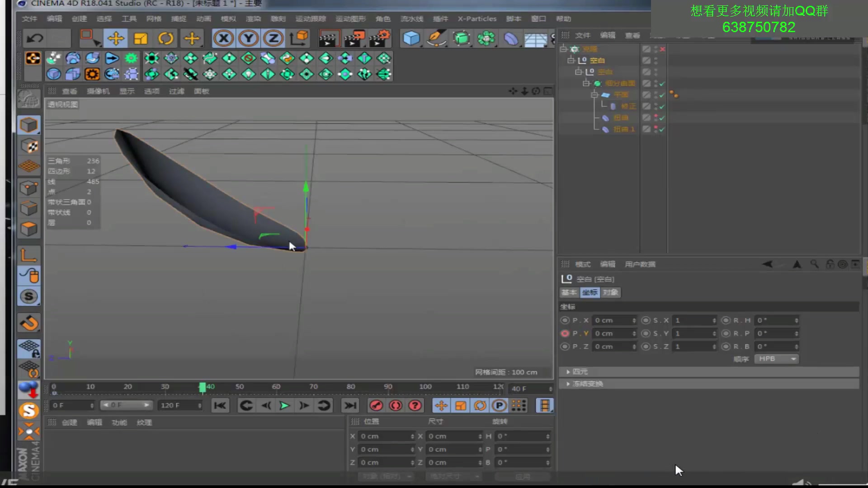
Task: Open the 文件 menu in the object manager
Action: [582, 35]
